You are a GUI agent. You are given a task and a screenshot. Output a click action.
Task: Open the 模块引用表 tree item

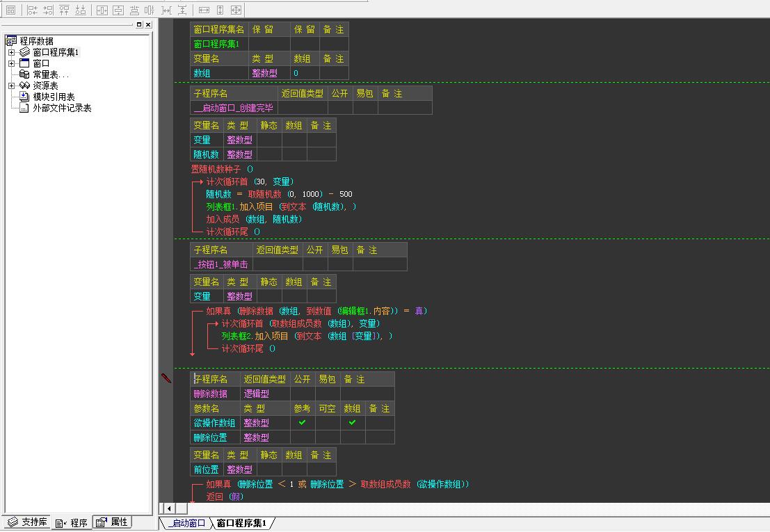click(54, 97)
